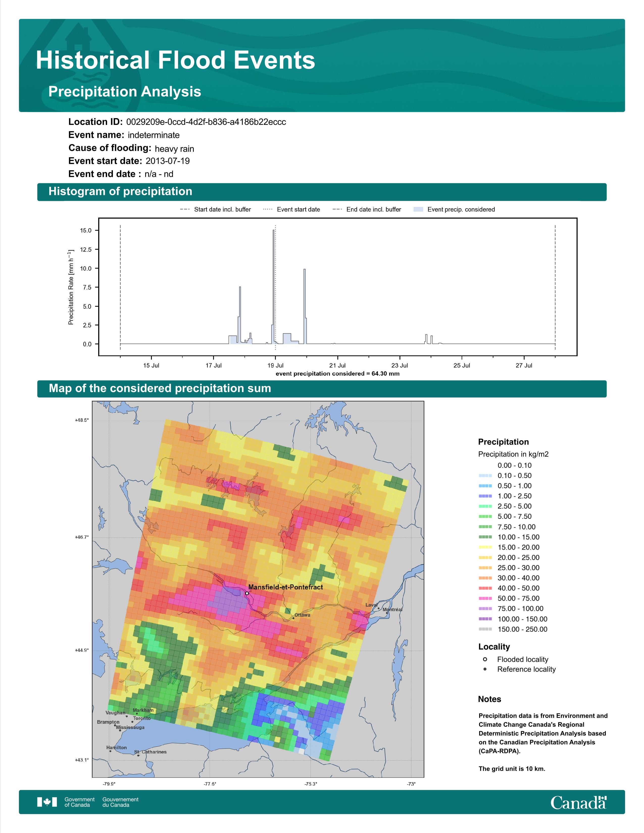644x833 pixels.
Task: Click the Toronto reference locality dot
Action: tap(132, 722)
